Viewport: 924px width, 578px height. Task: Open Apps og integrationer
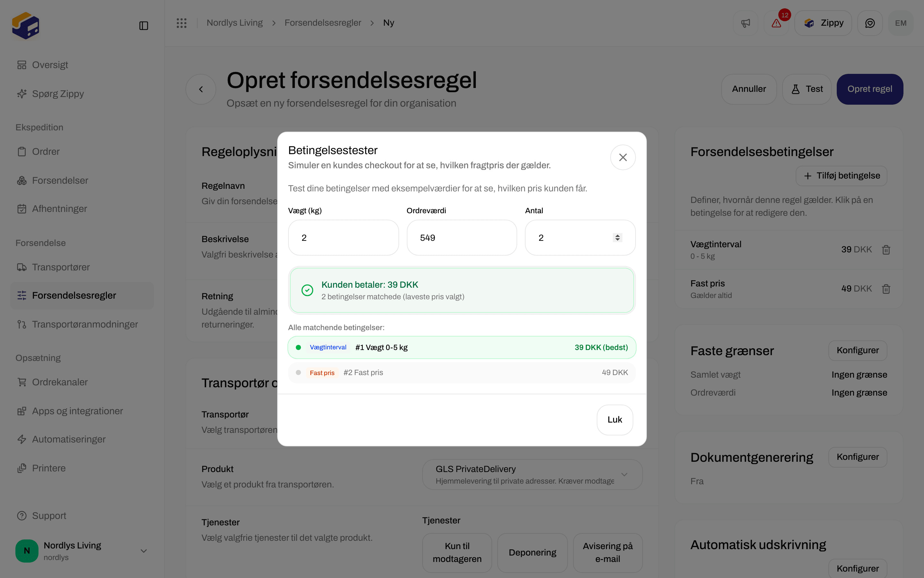[x=82, y=411]
